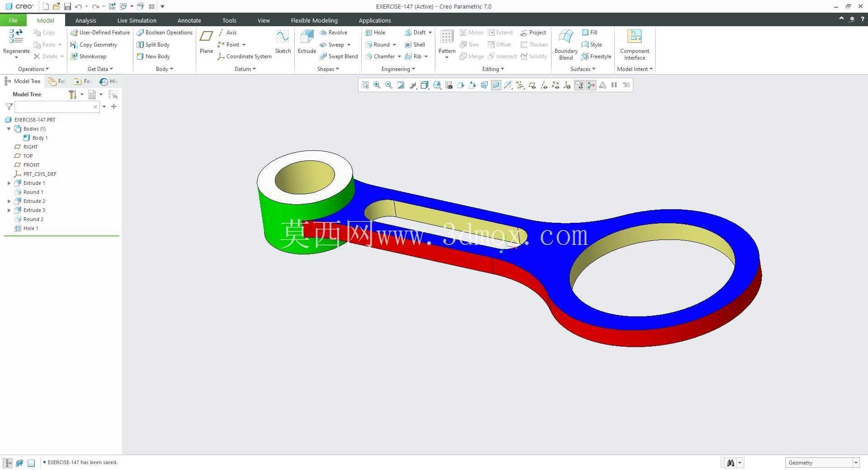Toggle annotation display in graphics toolbar
This screenshot has width=868, height=470.
[579, 85]
